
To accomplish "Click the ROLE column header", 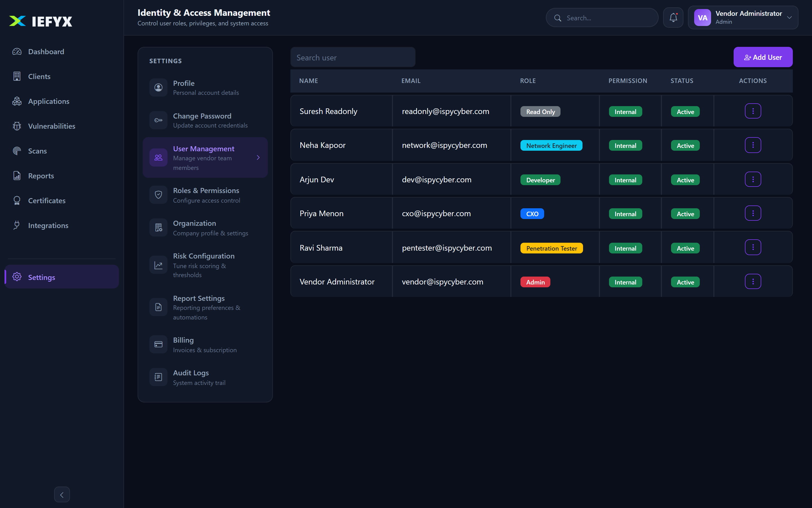I will [x=528, y=81].
